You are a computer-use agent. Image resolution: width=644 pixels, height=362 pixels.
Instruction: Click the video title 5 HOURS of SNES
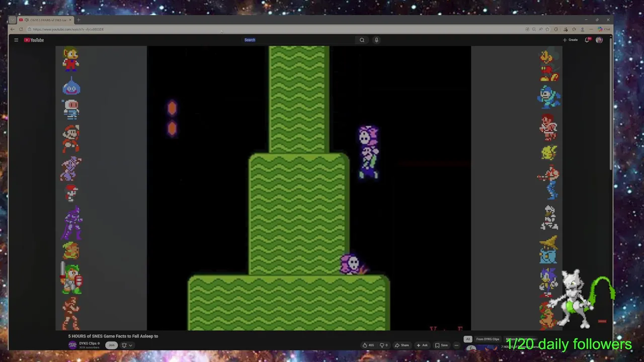tap(113, 336)
